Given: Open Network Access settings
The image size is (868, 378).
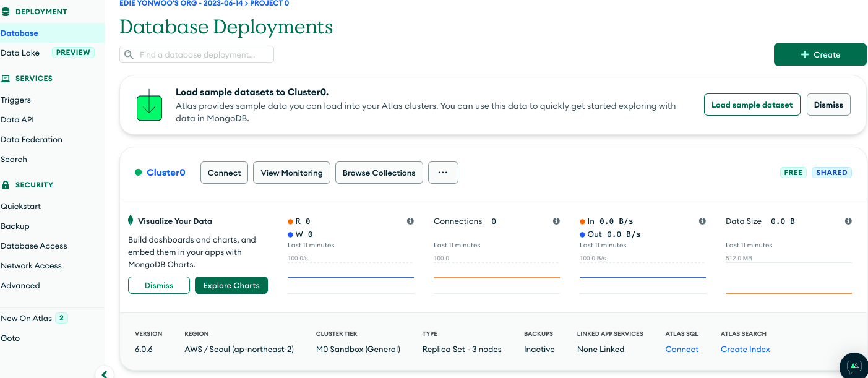Looking at the screenshot, I should (32, 265).
